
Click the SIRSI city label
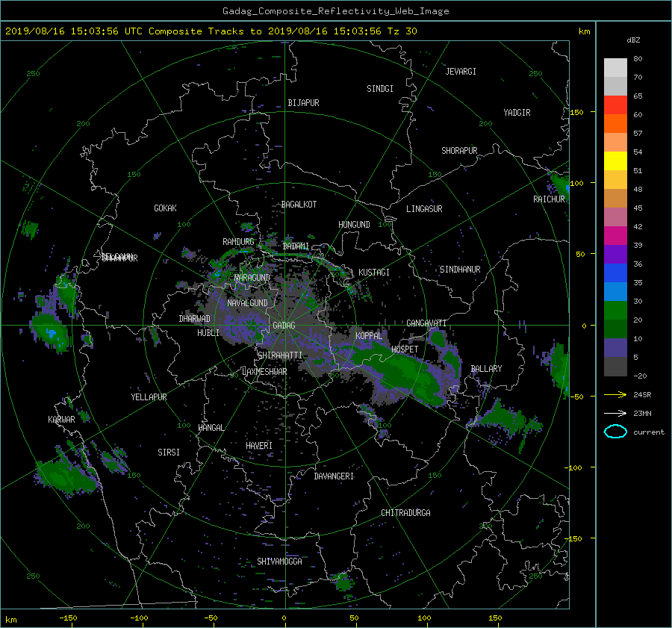pyautogui.click(x=169, y=453)
